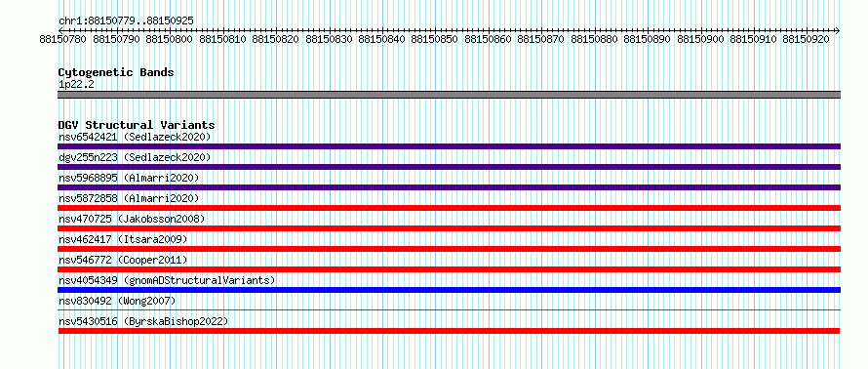Click ruler position 88150820
Image resolution: width=868 pixels, height=369 pixels.
click(x=275, y=39)
